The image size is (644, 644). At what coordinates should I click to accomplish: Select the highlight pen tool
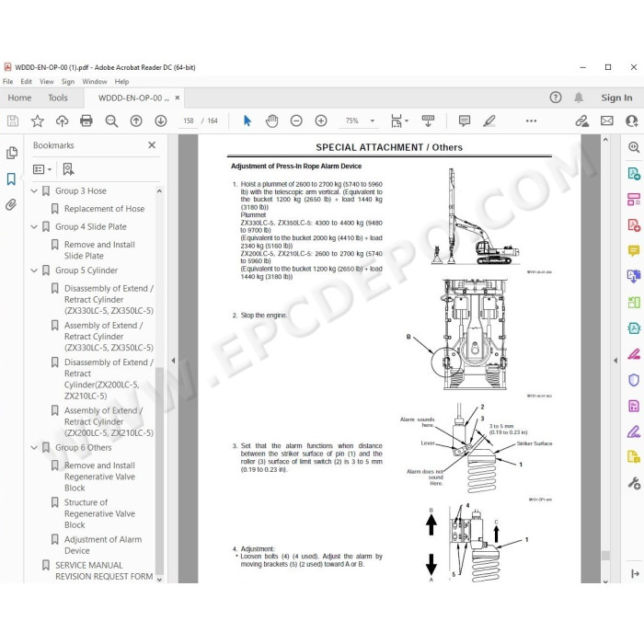click(x=489, y=121)
